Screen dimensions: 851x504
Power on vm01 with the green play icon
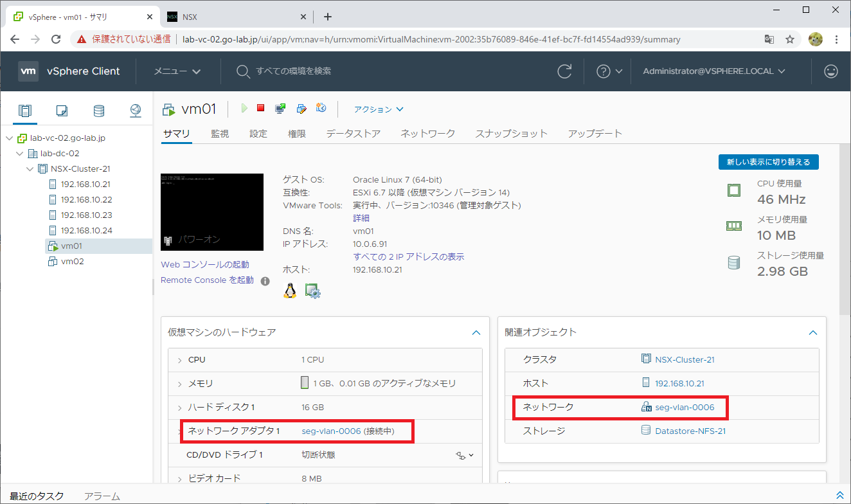click(244, 108)
